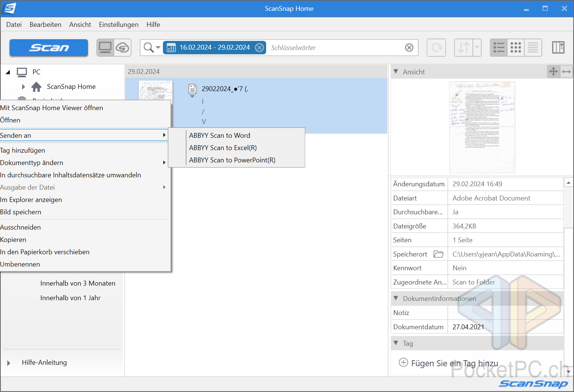This screenshot has width=574, height=392.
Task: Click Fügen Sie ein Tag hinzu
Action: (x=448, y=363)
